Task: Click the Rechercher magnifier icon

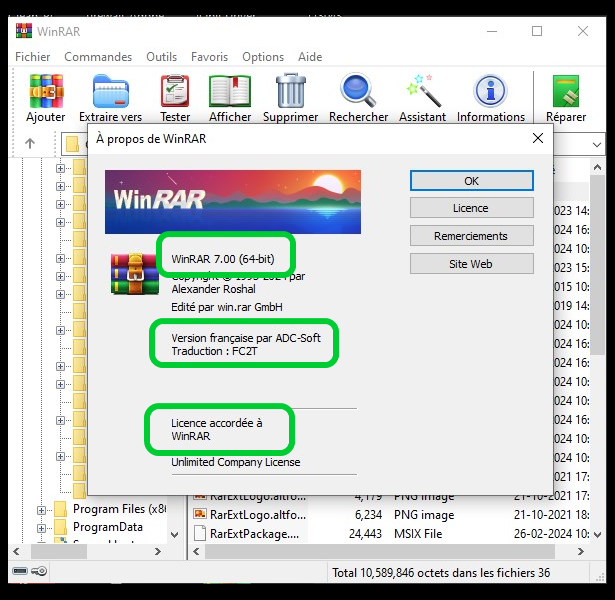Action: (x=358, y=90)
